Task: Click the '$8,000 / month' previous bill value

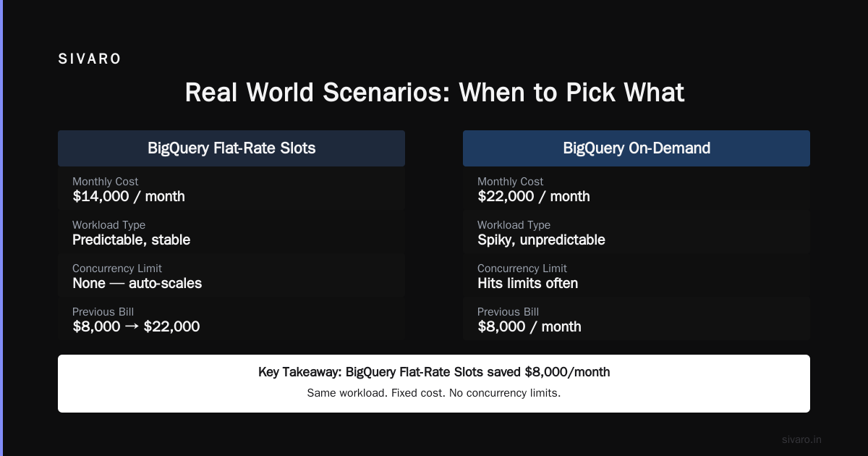Action: point(529,326)
